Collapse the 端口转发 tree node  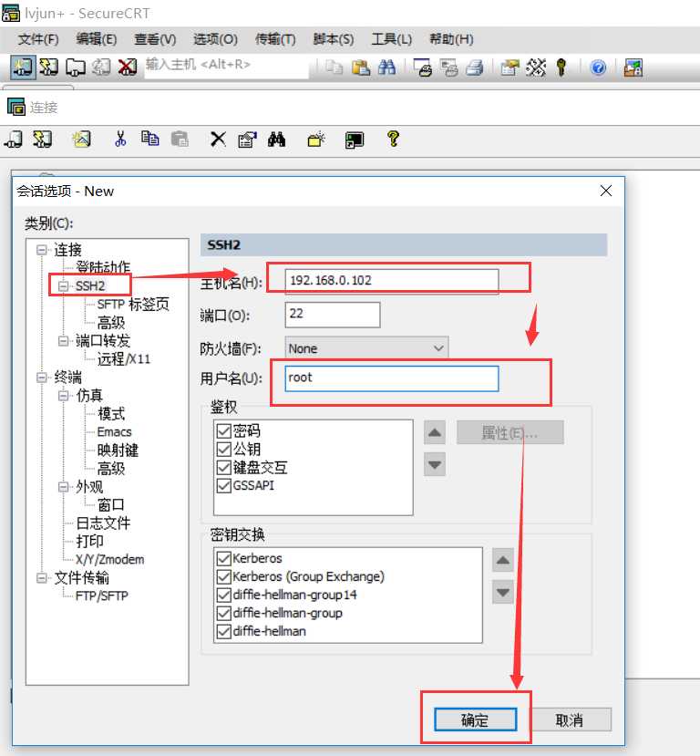pyautogui.click(x=63, y=341)
